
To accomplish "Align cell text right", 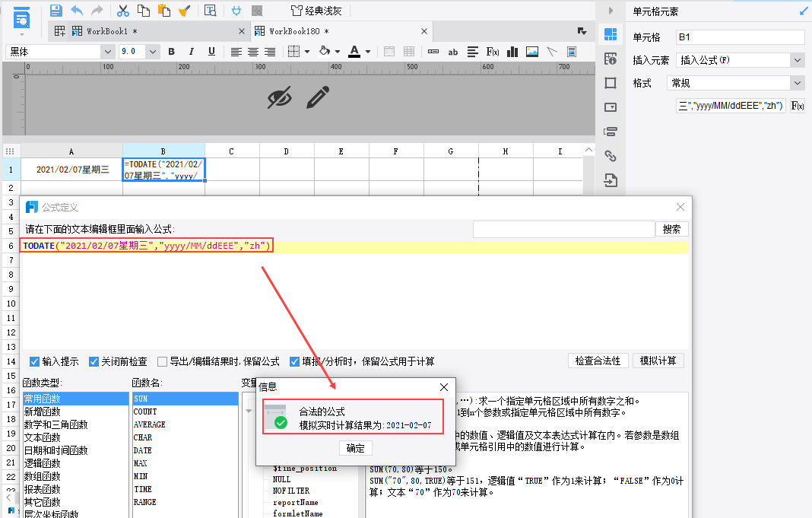I will point(270,52).
